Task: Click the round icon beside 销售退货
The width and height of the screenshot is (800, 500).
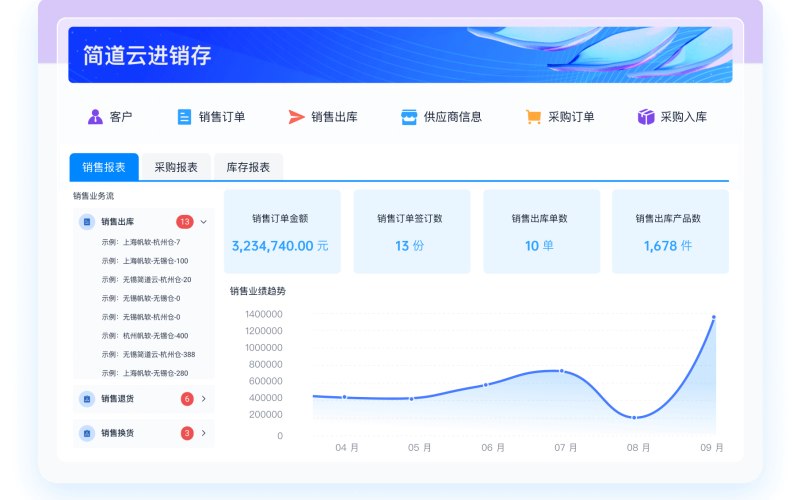Action: [87, 399]
